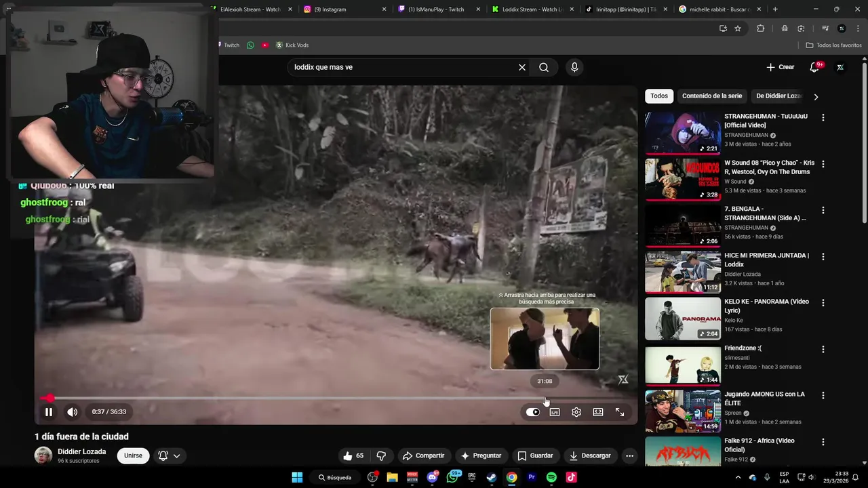This screenshot has width=868, height=488.
Task: Open the player settings gear
Action: click(576, 412)
